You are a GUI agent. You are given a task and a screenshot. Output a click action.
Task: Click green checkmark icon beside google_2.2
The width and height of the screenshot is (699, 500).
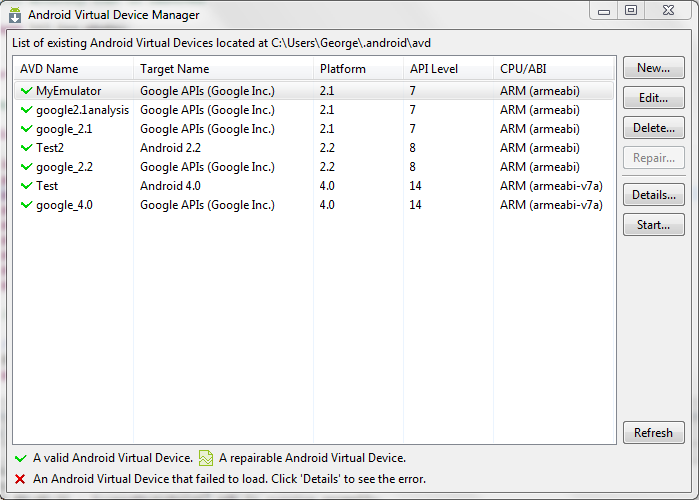click(x=26, y=167)
